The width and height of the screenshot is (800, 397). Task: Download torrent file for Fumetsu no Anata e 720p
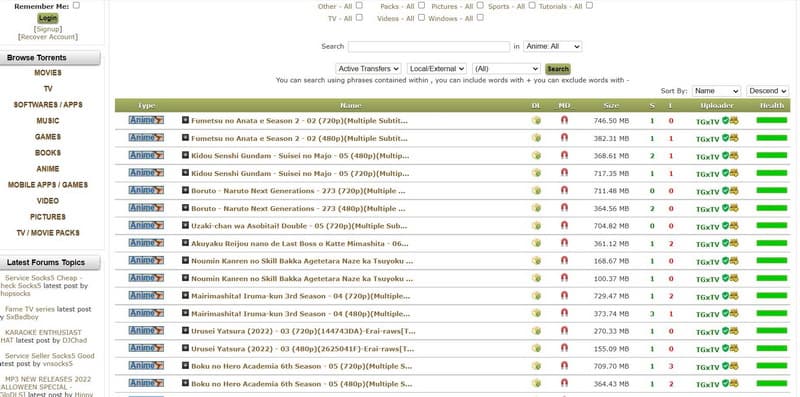(x=536, y=121)
